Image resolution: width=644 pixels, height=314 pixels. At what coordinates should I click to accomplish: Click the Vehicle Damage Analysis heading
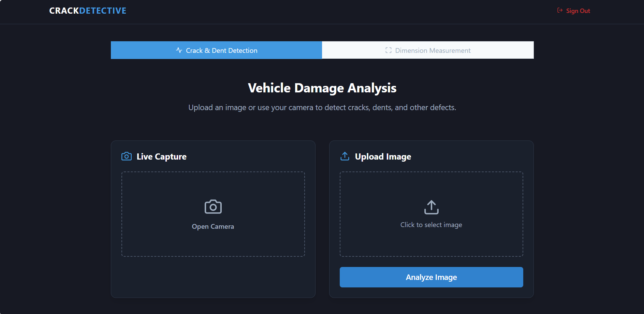[x=322, y=88]
